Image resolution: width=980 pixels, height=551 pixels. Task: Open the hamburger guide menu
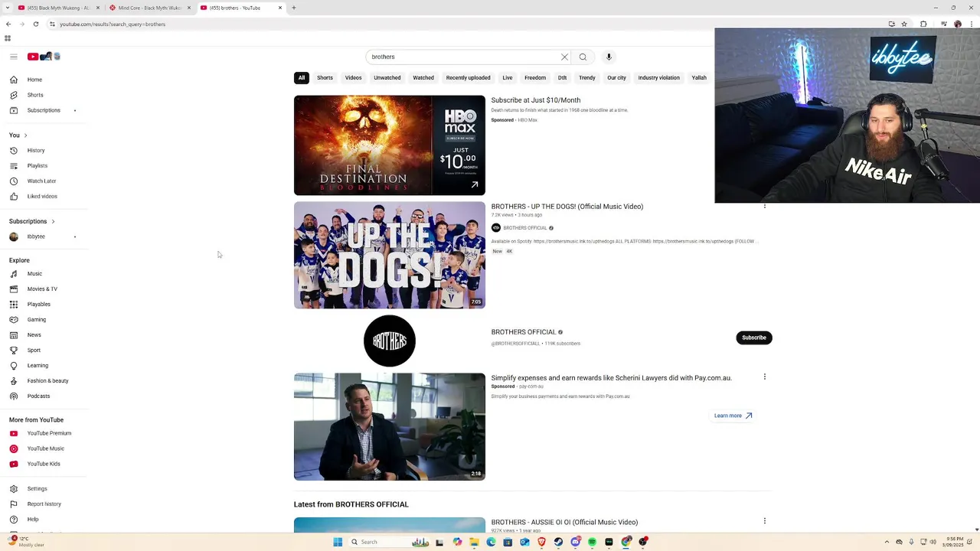tap(14, 57)
